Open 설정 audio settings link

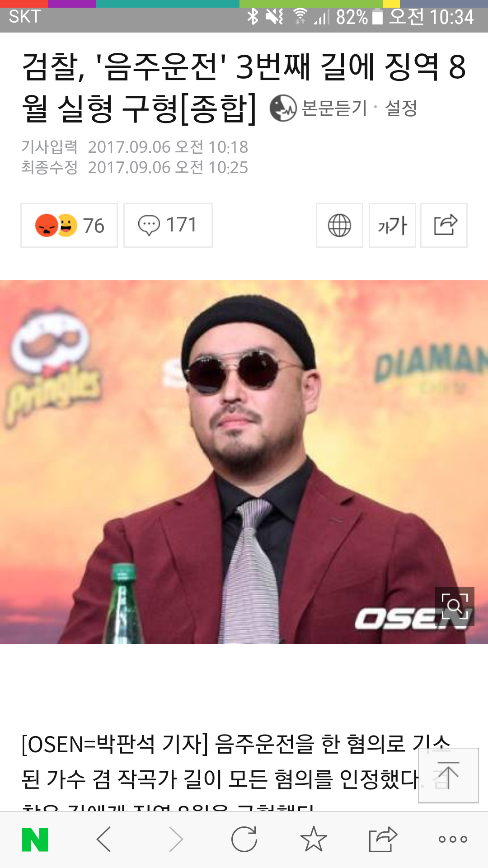pyautogui.click(x=401, y=108)
